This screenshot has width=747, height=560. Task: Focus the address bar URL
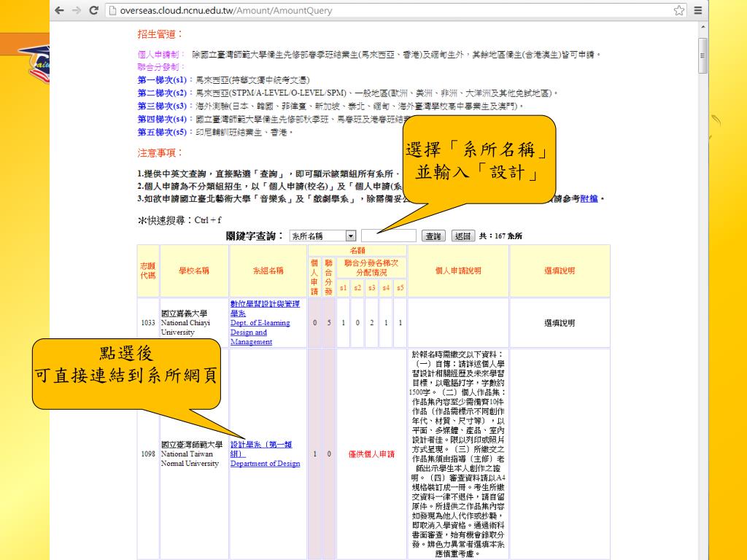click(226, 10)
